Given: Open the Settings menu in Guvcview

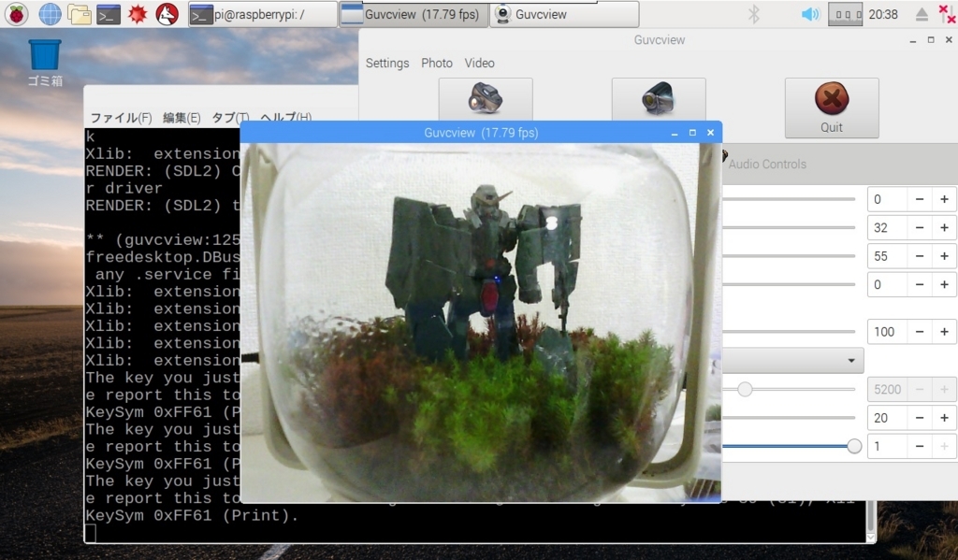Looking at the screenshot, I should [387, 63].
